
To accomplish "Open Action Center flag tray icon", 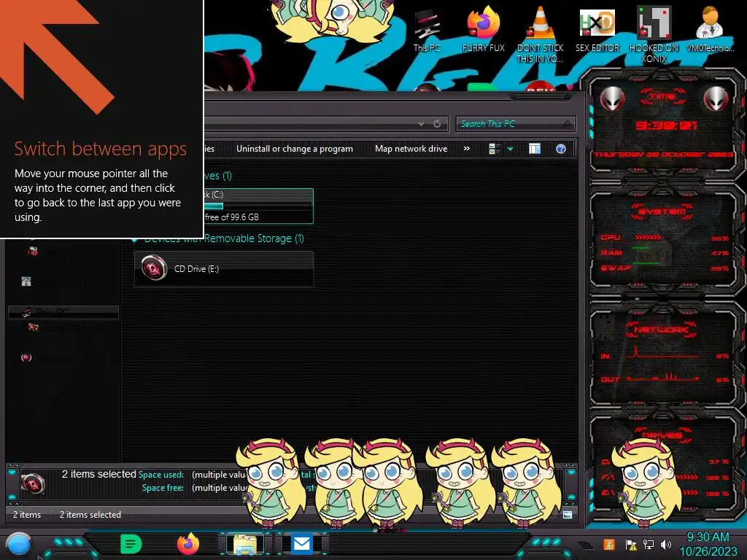I will [631, 544].
